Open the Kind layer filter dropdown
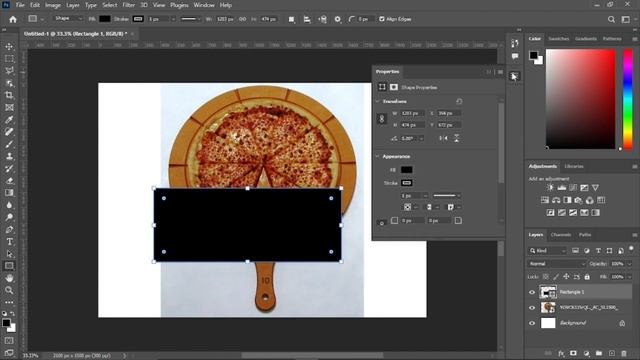Image resolution: width=640 pixels, height=360 pixels. tap(548, 251)
